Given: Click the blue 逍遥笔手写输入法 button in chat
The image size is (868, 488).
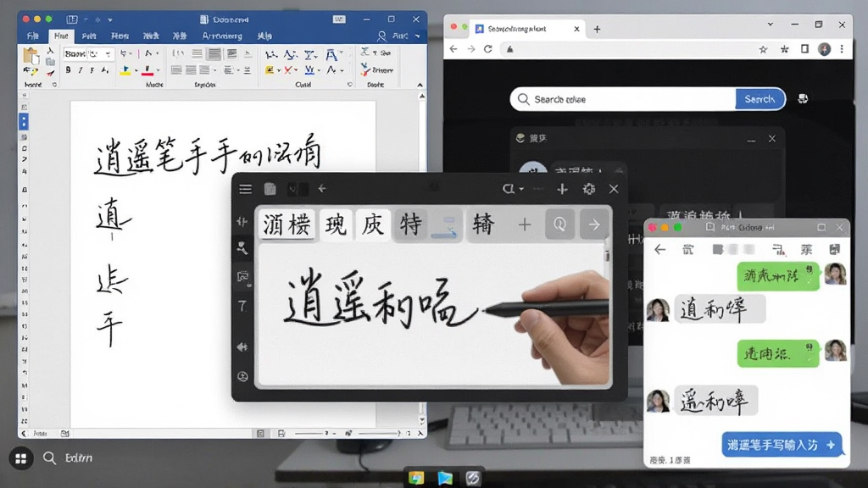Looking at the screenshot, I should (x=782, y=445).
